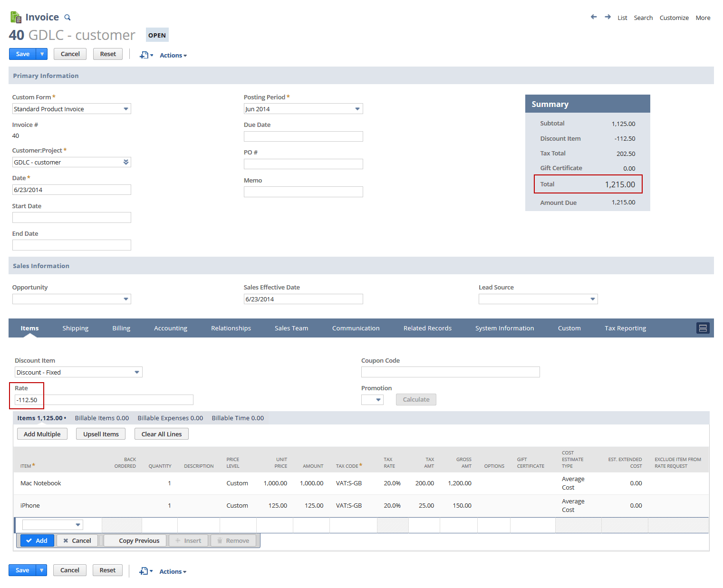This screenshot has height=588, width=723.
Task: Click the search magnifier icon beside Invoice title
Action: click(x=67, y=18)
